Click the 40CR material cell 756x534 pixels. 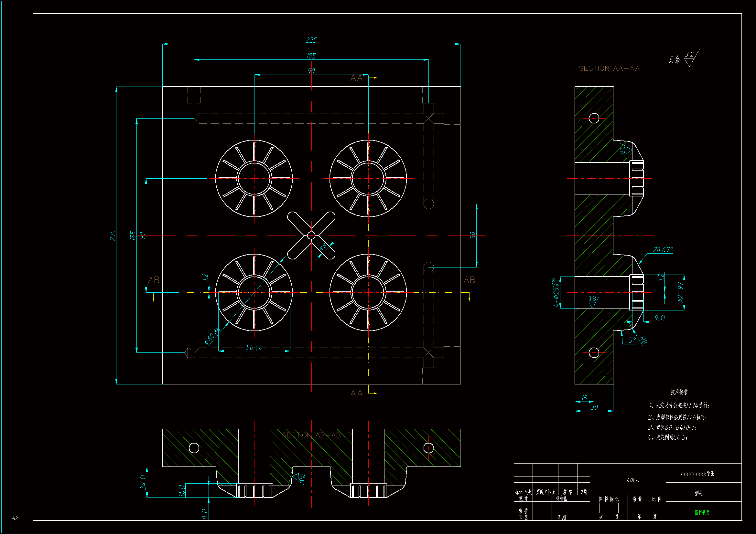(x=632, y=480)
